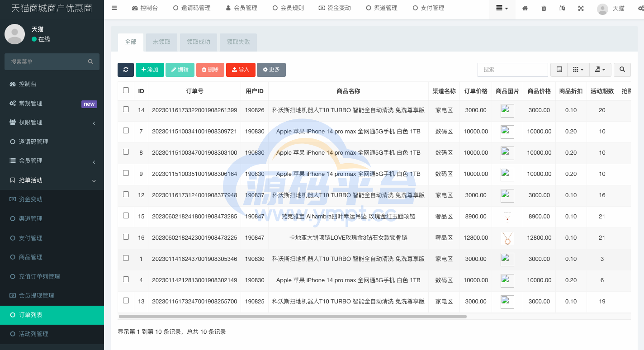Sort by the 订单价格 column header
644x350 pixels.
click(476, 91)
